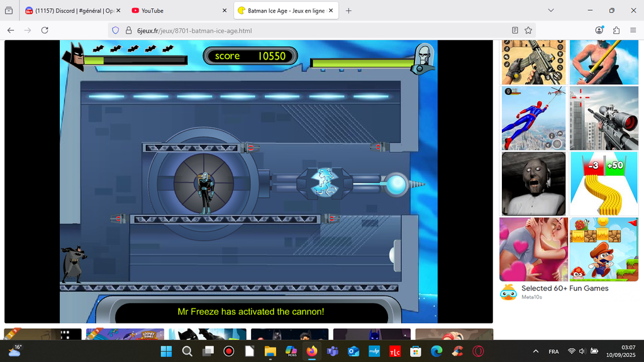Open a new browser tab
Image resolution: width=644 pixels, height=362 pixels.
tap(348, 11)
